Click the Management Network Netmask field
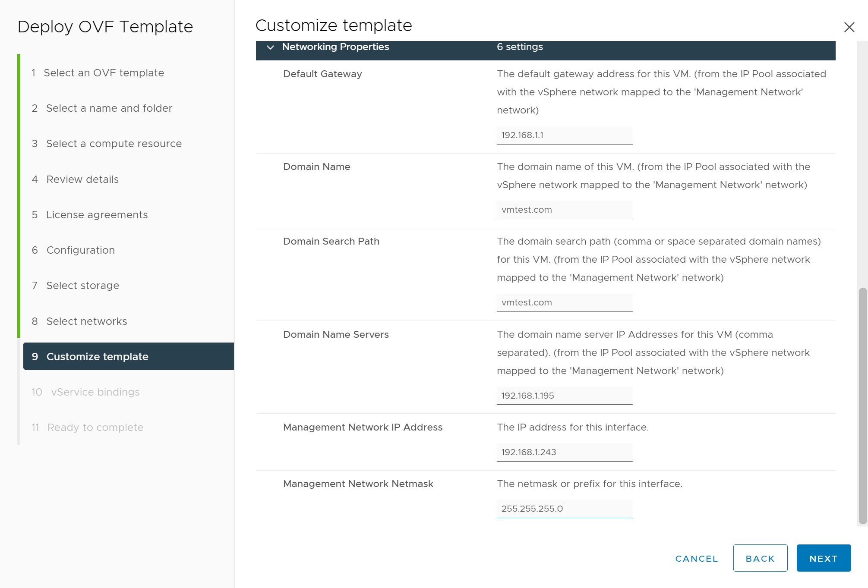The height and width of the screenshot is (588, 868). [564, 509]
